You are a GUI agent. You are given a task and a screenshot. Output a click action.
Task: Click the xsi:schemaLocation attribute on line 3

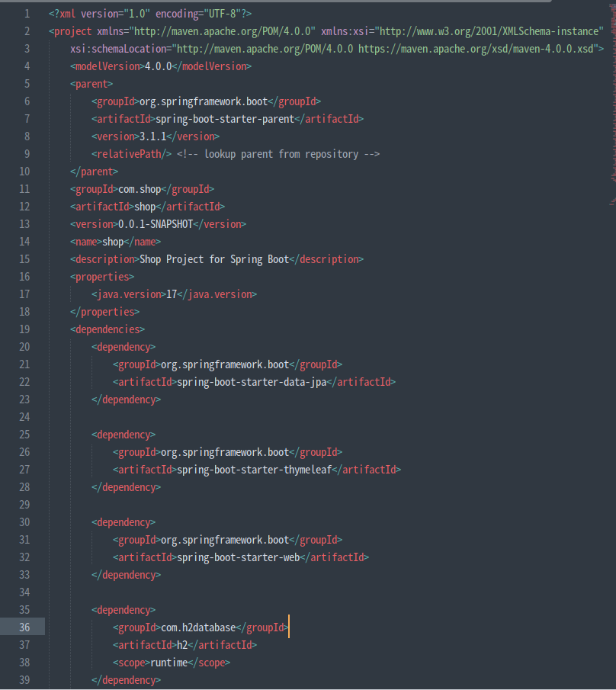(x=120, y=49)
